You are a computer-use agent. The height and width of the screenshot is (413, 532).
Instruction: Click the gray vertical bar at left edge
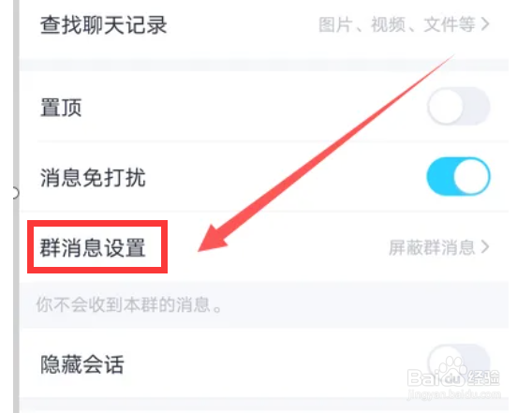tap(16, 206)
